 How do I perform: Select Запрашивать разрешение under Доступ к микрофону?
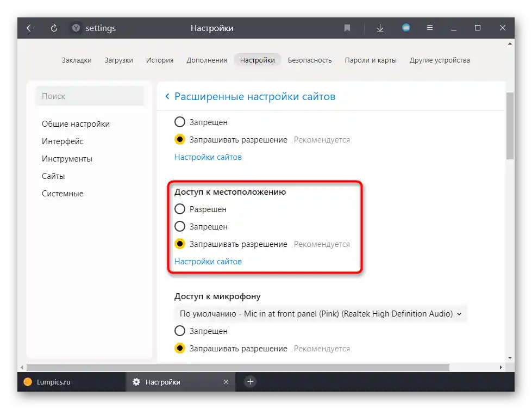coord(180,348)
